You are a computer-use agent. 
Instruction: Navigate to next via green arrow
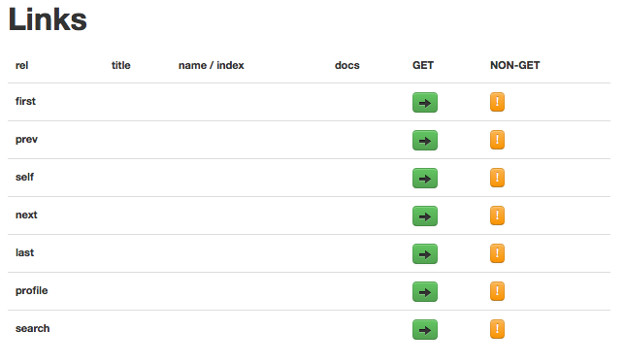425,216
